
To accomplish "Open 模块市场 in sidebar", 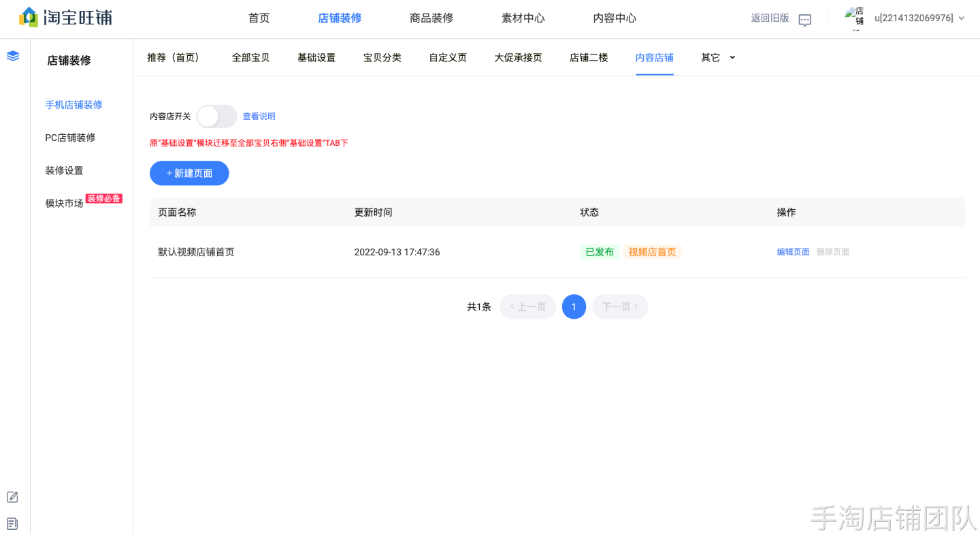I will [x=65, y=203].
